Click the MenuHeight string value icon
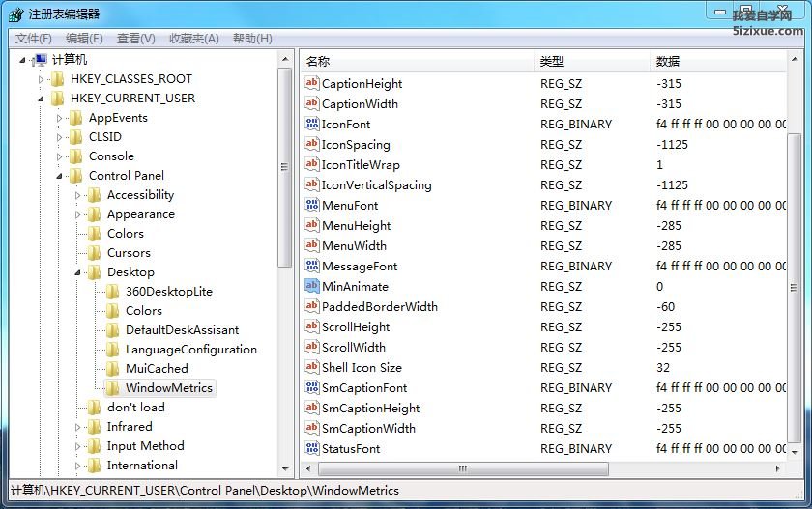This screenshot has width=812, height=509. coord(311,225)
